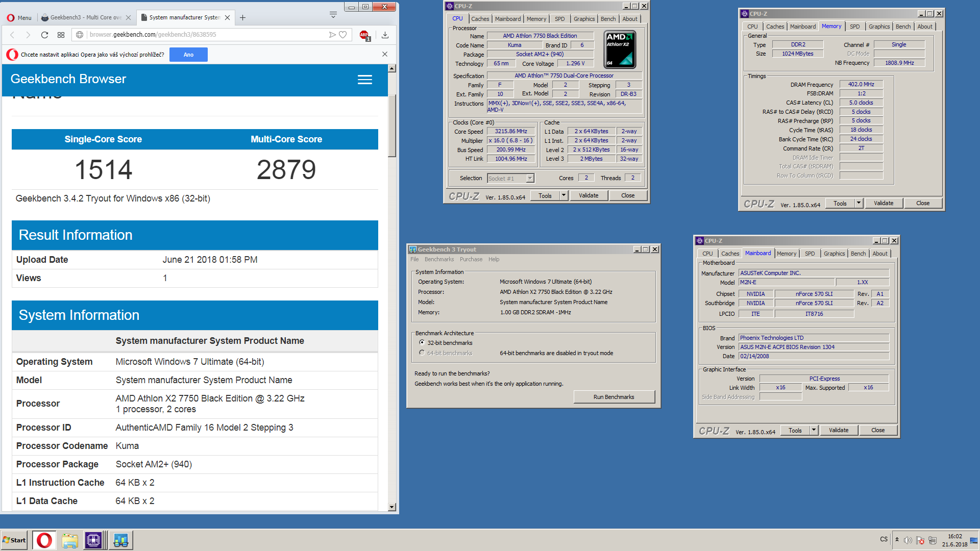The width and height of the screenshot is (980, 551).
Task: Click the taskbar clock showing 16:02
Action: click(x=954, y=540)
